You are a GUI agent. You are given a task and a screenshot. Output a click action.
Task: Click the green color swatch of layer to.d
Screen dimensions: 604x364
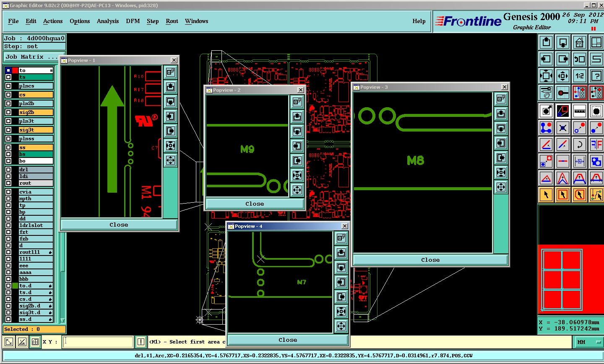pos(15,286)
